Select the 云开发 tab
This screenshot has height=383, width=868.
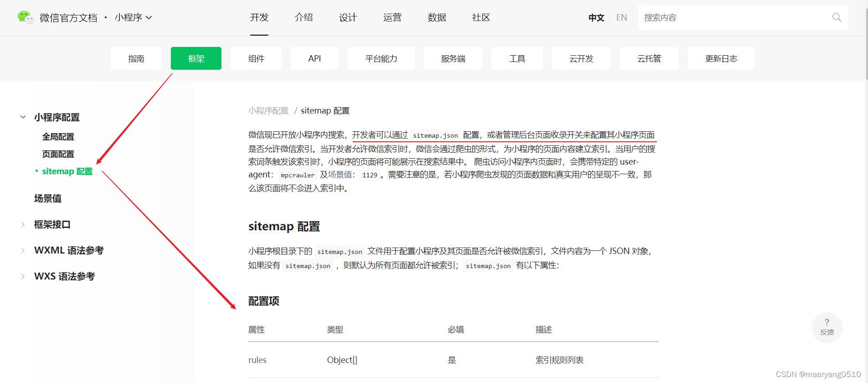[581, 58]
